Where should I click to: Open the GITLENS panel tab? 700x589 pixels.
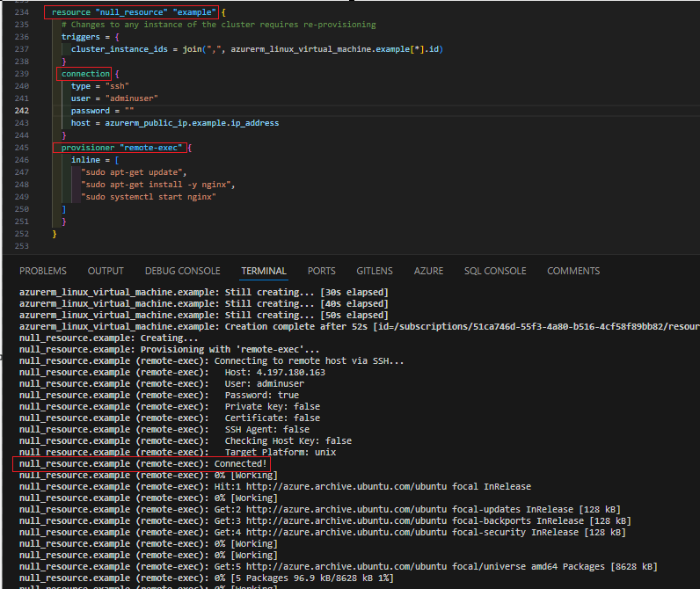[x=375, y=271]
